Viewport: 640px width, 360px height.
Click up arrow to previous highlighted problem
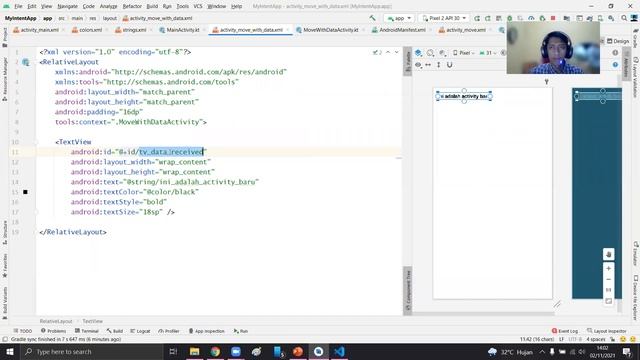tap(388, 52)
